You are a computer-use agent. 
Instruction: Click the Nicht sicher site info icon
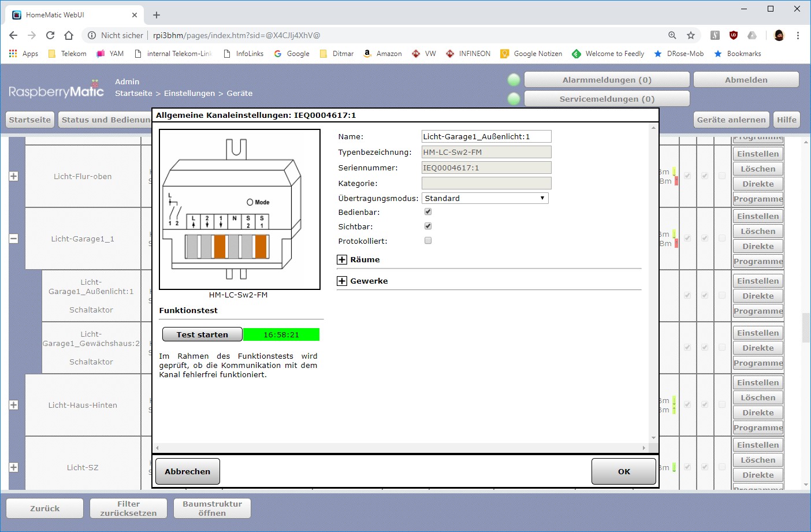click(x=91, y=35)
